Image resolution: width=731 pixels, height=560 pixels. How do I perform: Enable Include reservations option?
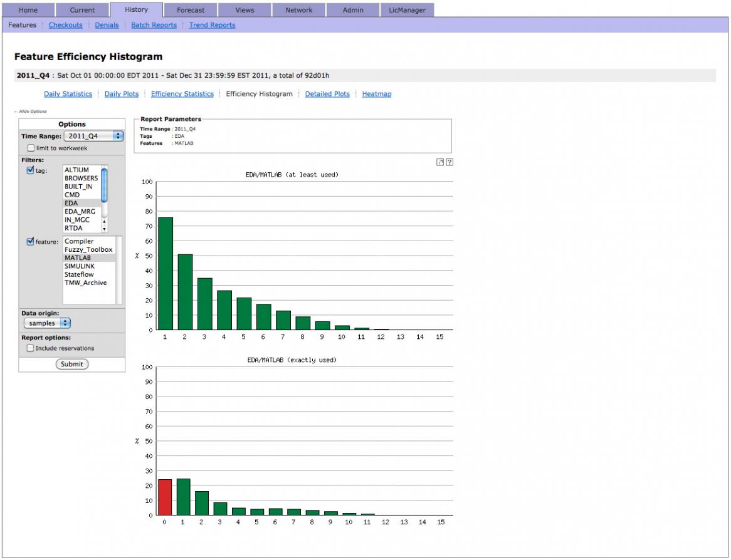[30, 348]
